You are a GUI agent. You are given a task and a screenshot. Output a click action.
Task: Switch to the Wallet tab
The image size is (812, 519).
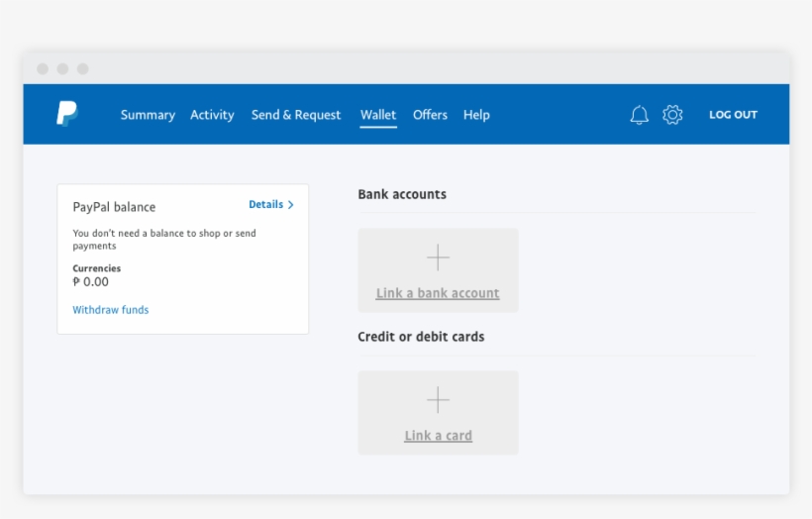tap(378, 115)
